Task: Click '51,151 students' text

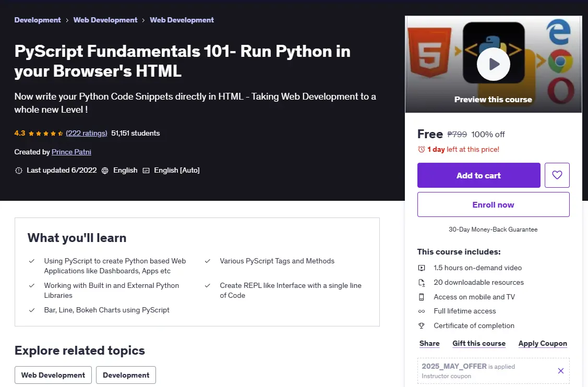Action: pos(135,133)
